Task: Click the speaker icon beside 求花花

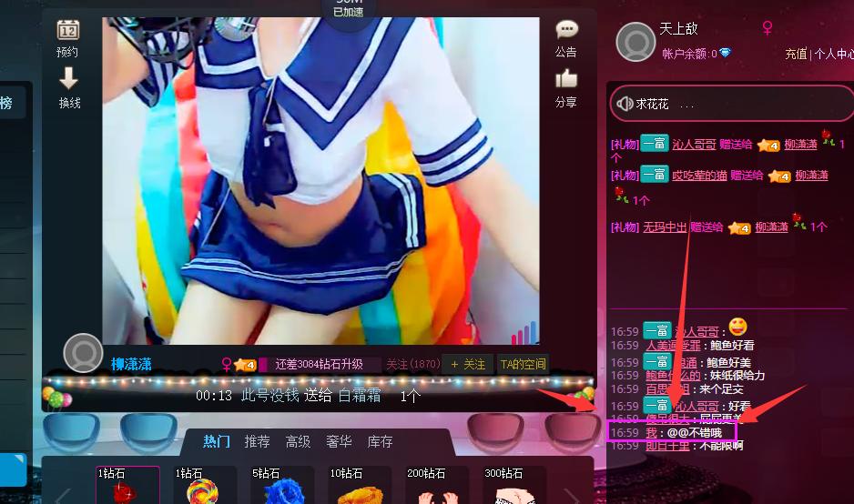Action: click(x=625, y=104)
